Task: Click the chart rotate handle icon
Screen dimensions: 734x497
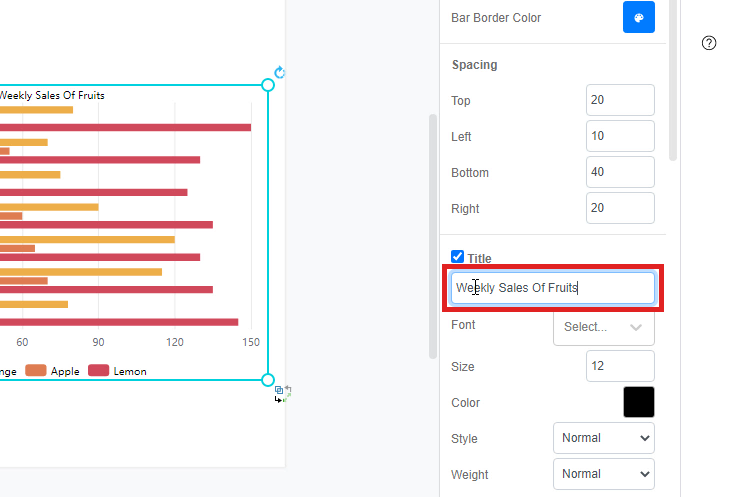Action: [x=279, y=73]
